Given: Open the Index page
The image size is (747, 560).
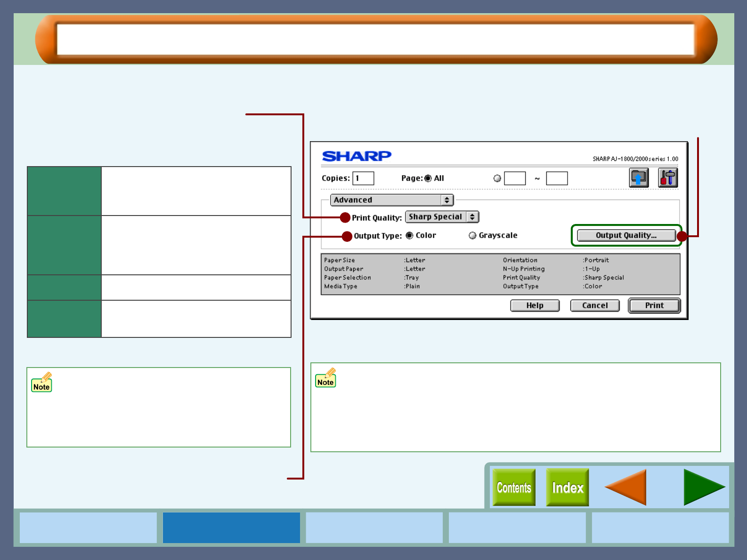Looking at the screenshot, I should tap(568, 488).
